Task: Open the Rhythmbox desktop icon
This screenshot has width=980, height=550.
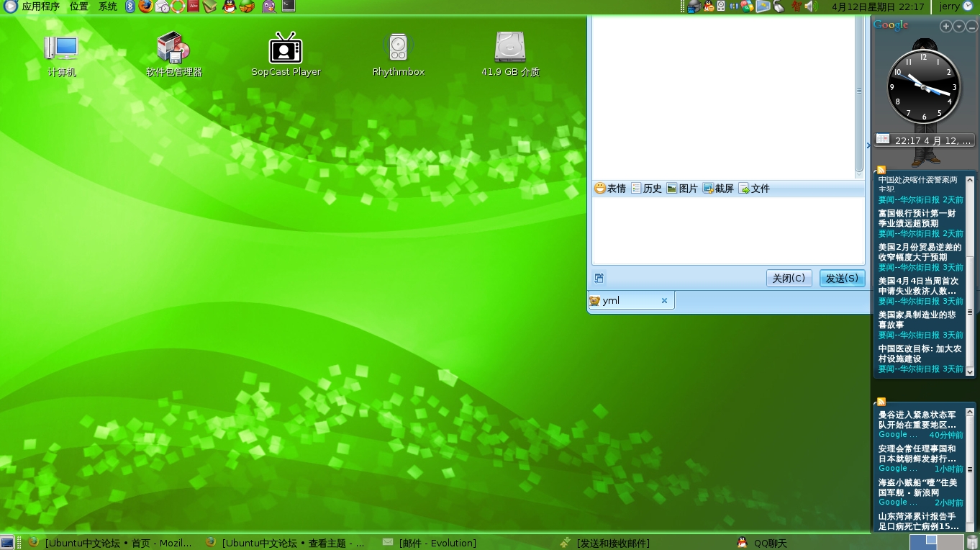Action: [398, 55]
